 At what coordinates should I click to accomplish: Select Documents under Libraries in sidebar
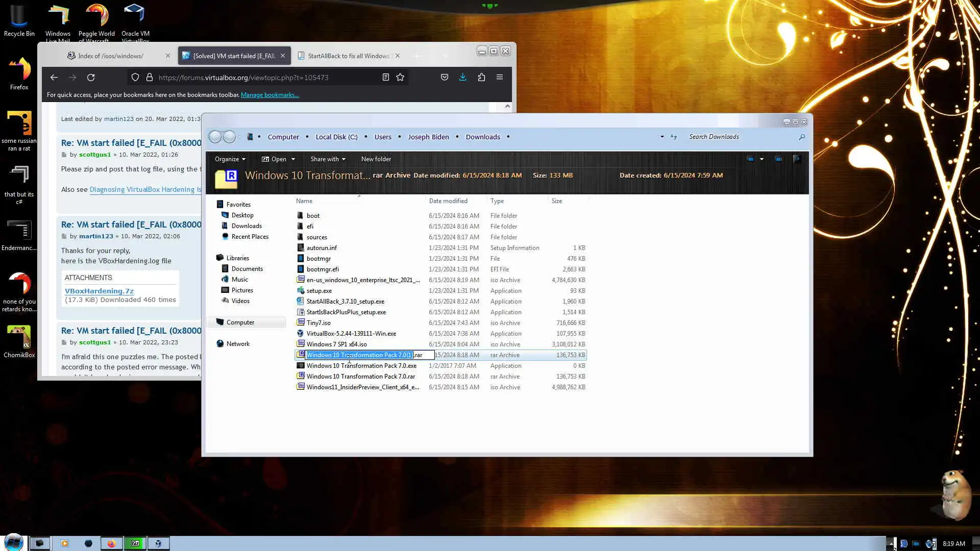click(247, 269)
